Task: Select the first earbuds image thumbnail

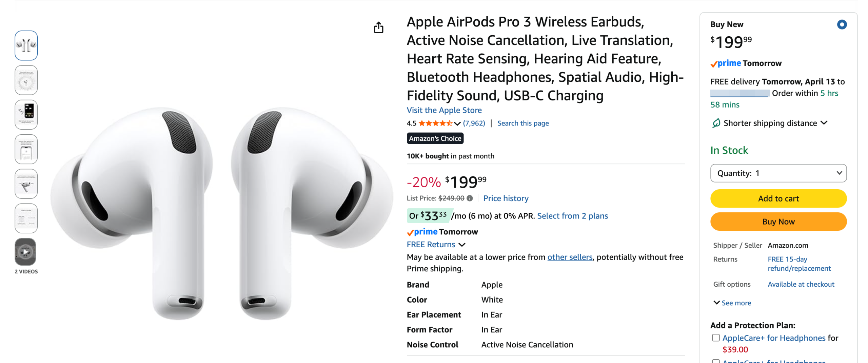Action: click(26, 45)
